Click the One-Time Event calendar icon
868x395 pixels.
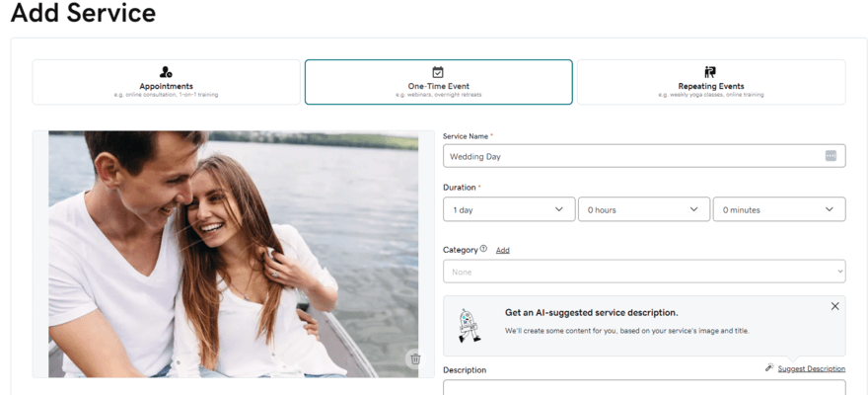pyautogui.click(x=438, y=72)
